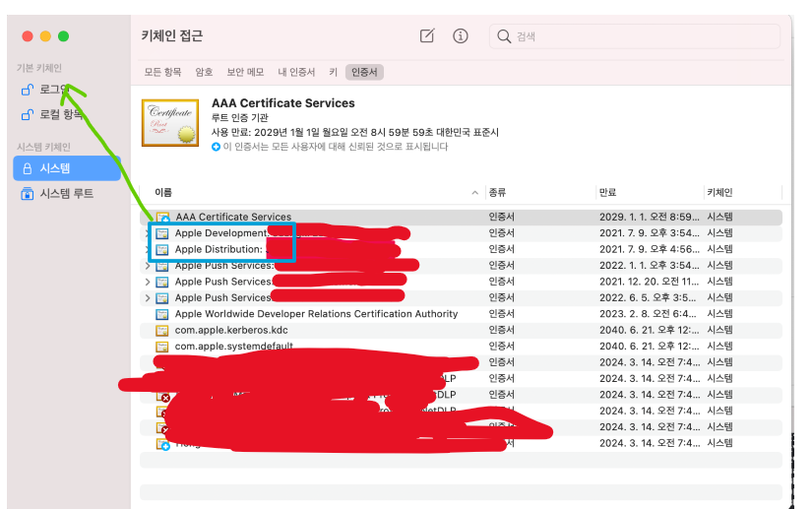Expand the Apple Push Services 2021. 12. 20. row
The width and height of the screenshot is (812, 509).
point(148,282)
